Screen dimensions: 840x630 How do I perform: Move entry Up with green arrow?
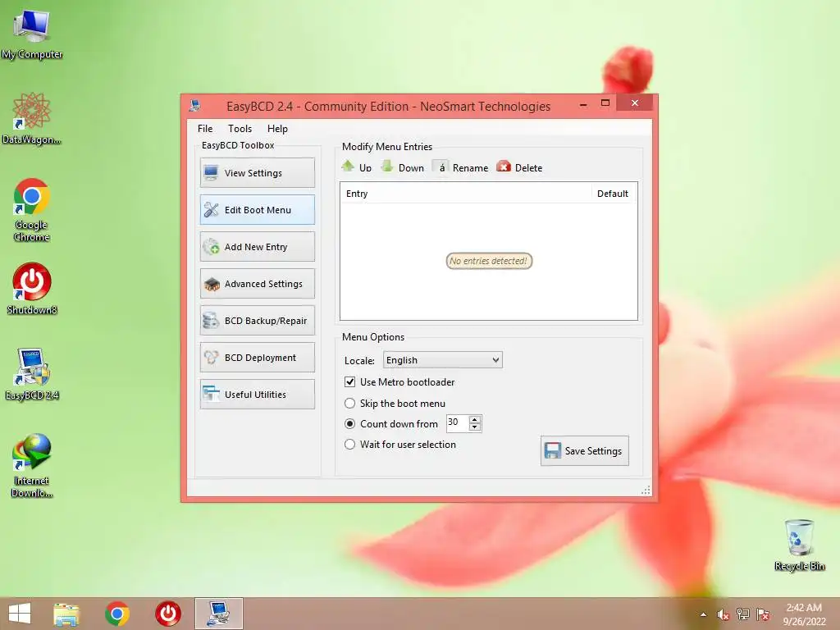pyautogui.click(x=356, y=167)
